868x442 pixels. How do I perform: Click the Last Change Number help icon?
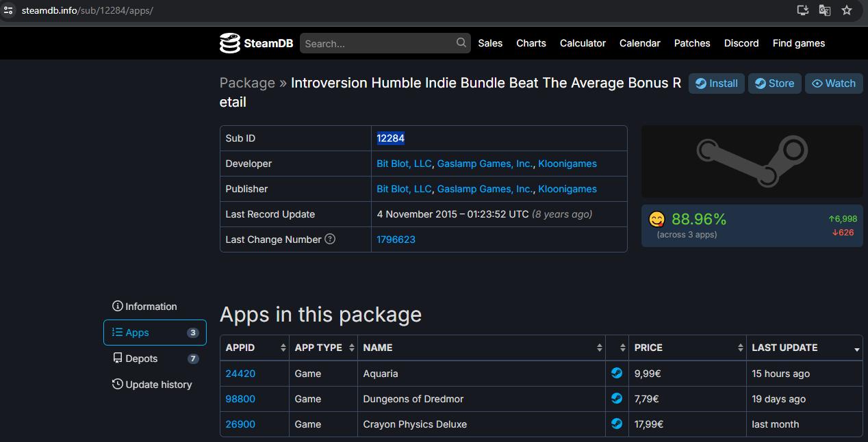coord(330,239)
